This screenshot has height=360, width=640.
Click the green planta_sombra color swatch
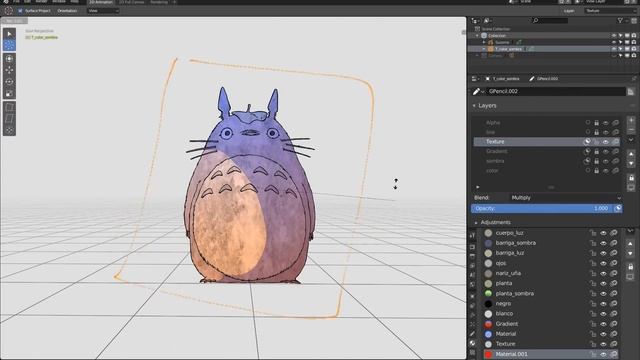[x=488, y=293]
